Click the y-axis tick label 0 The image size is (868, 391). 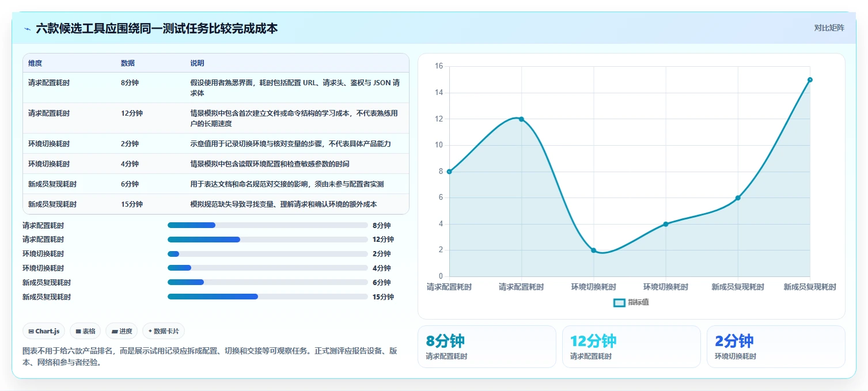(441, 276)
